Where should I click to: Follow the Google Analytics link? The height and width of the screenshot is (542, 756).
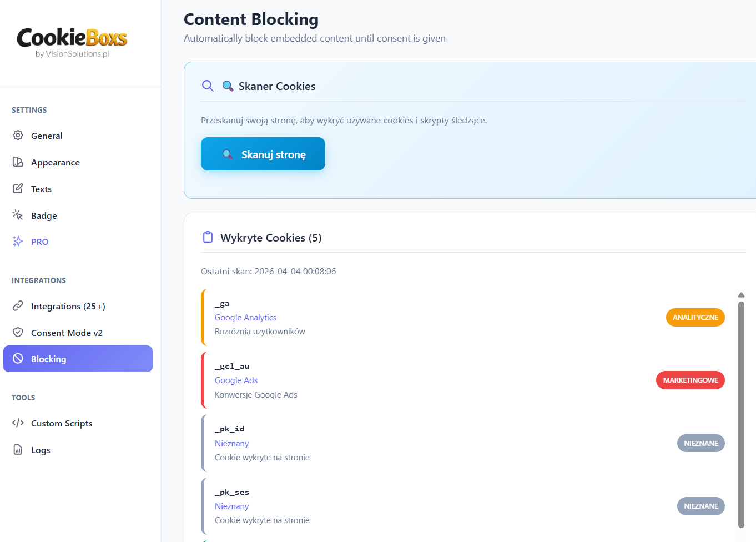pyautogui.click(x=245, y=318)
